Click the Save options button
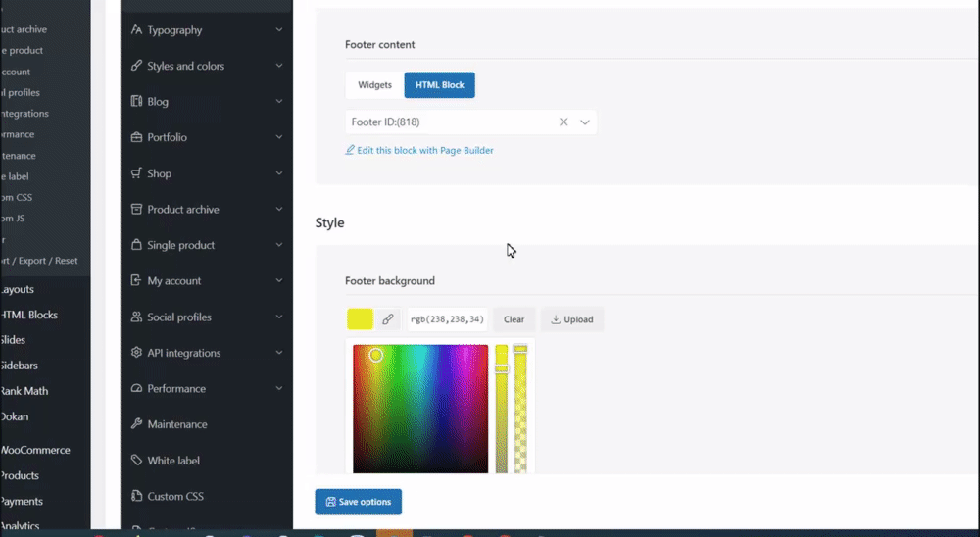Image resolution: width=980 pixels, height=537 pixels. tap(358, 502)
